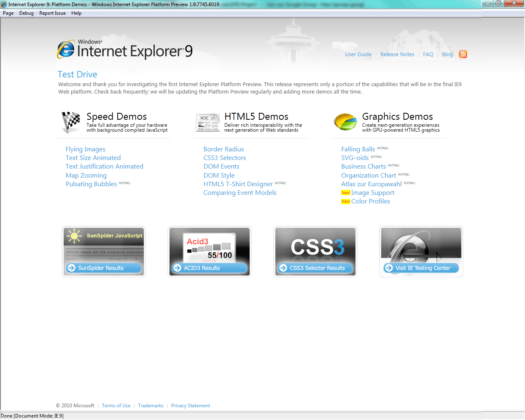Click the IE icon in the title bar

(x=4, y=4)
